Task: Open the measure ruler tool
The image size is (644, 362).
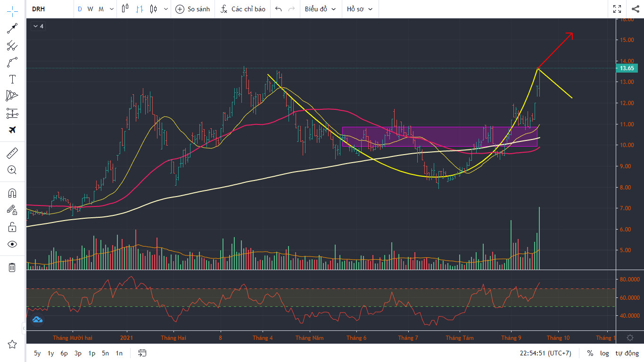Action: click(x=12, y=153)
